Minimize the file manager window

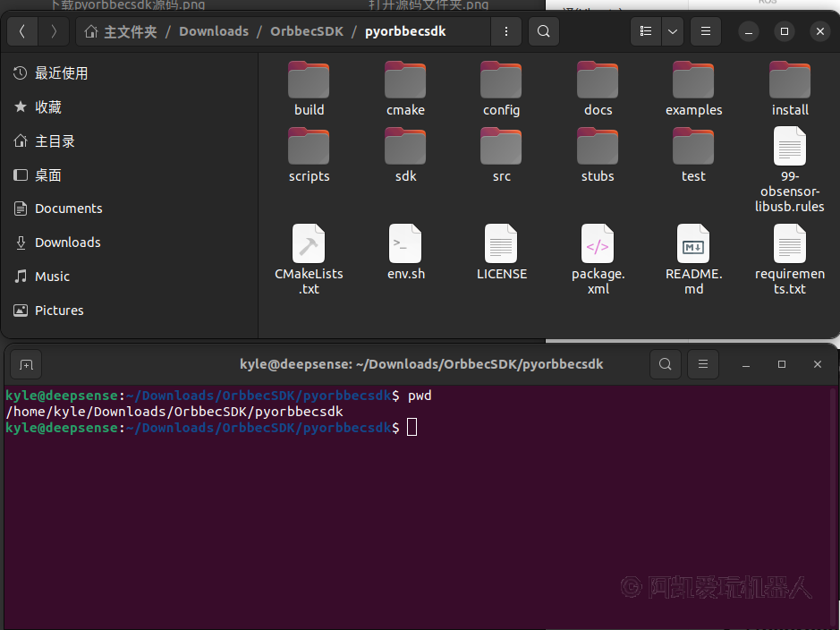coord(749,31)
